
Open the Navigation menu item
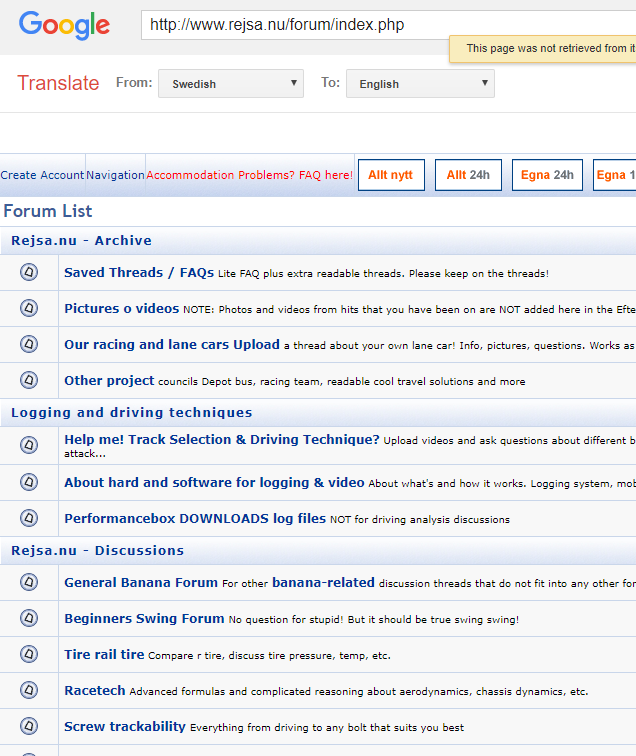tap(115, 175)
